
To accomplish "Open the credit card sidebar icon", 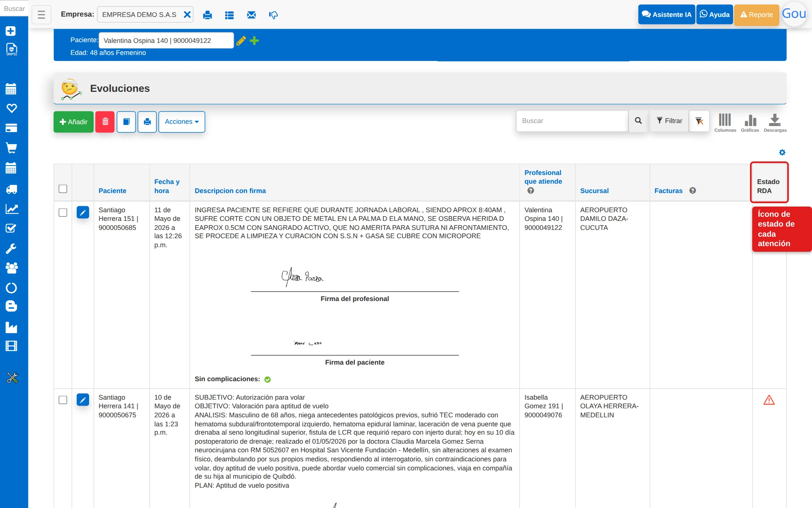I will point(11,128).
